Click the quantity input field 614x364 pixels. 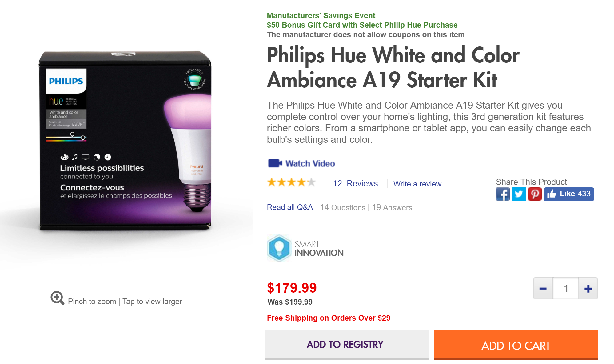(x=566, y=288)
